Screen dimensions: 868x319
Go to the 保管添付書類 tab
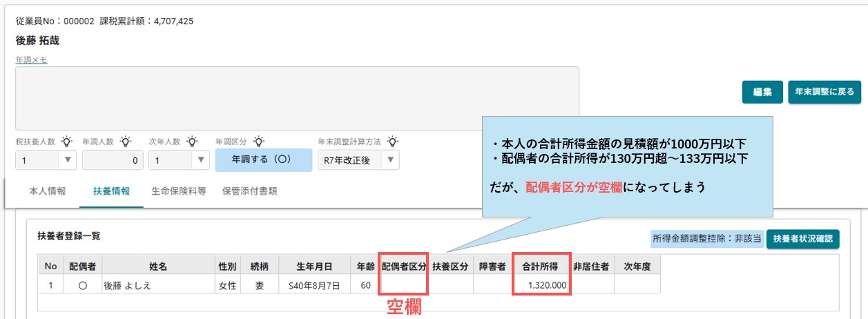pyautogui.click(x=249, y=191)
